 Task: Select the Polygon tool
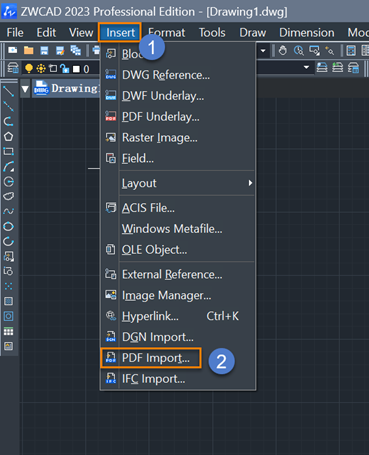(8, 136)
